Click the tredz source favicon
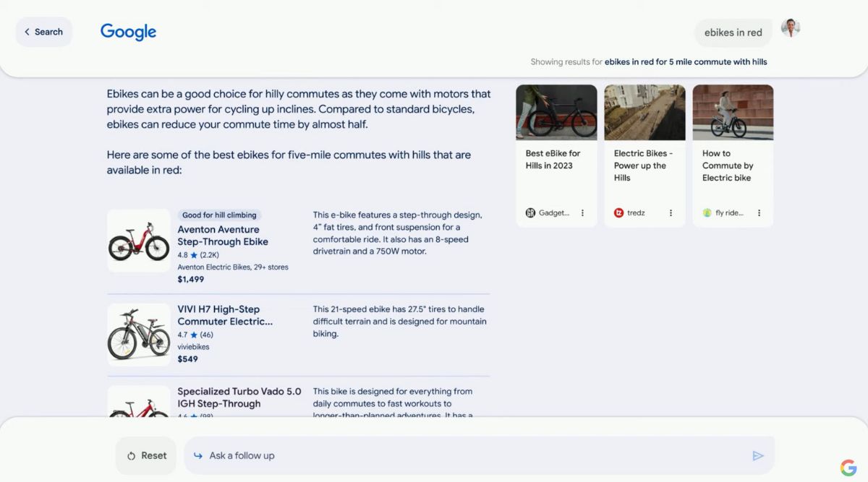 tap(618, 213)
